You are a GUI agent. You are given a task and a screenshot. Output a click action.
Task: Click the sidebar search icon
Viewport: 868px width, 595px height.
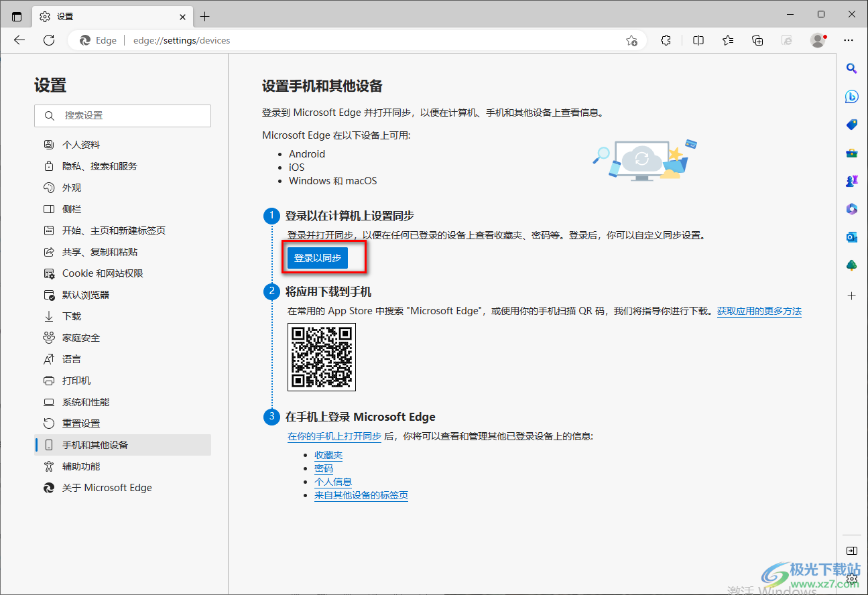coord(852,68)
